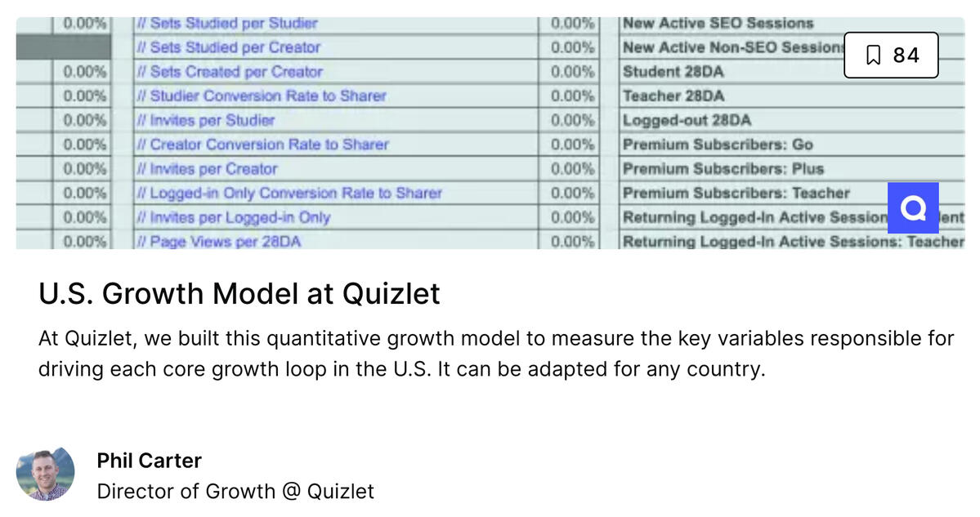The image size is (980, 517).
Task: Click the Invites per Studier cell
Action: (x=336, y=121)
